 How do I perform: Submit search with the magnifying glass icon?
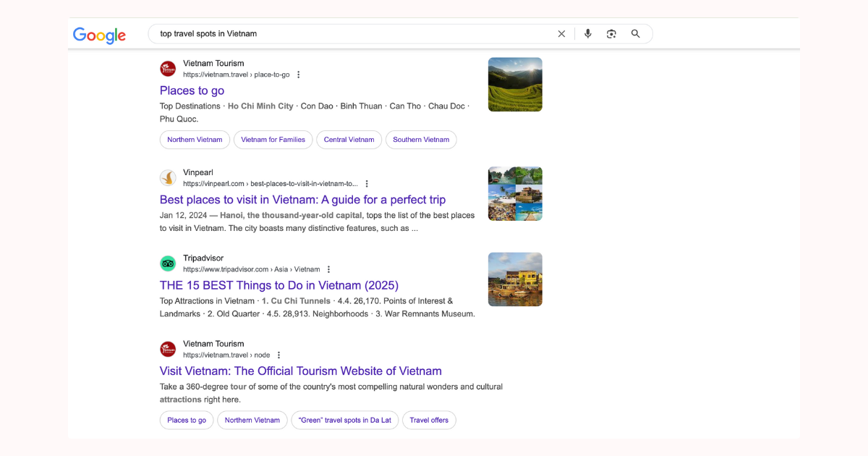pyautogui.click(x=636, y=34)
